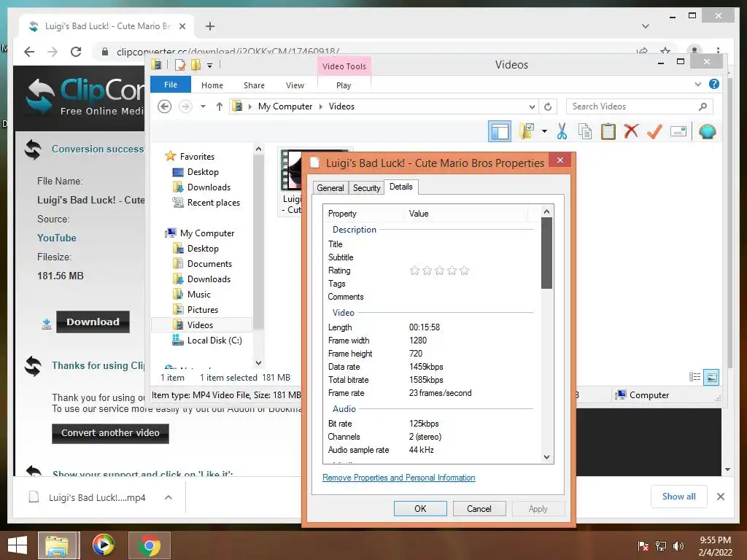747x560 pixels.
Task: Open the Windows Start button
Action: click(x=18, y=545)
